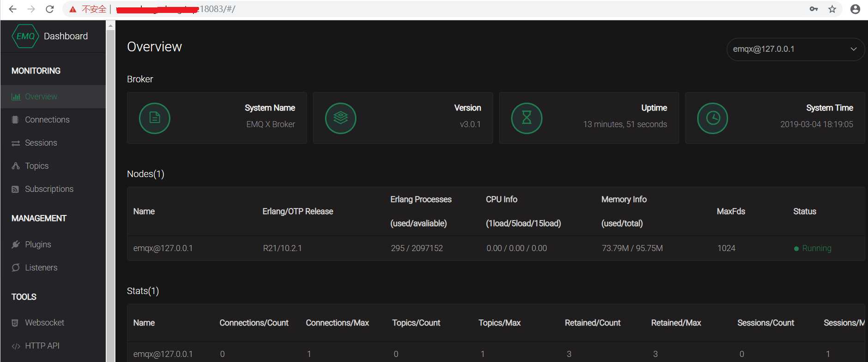Click the Version layers icon

click(x=341, y=118)
